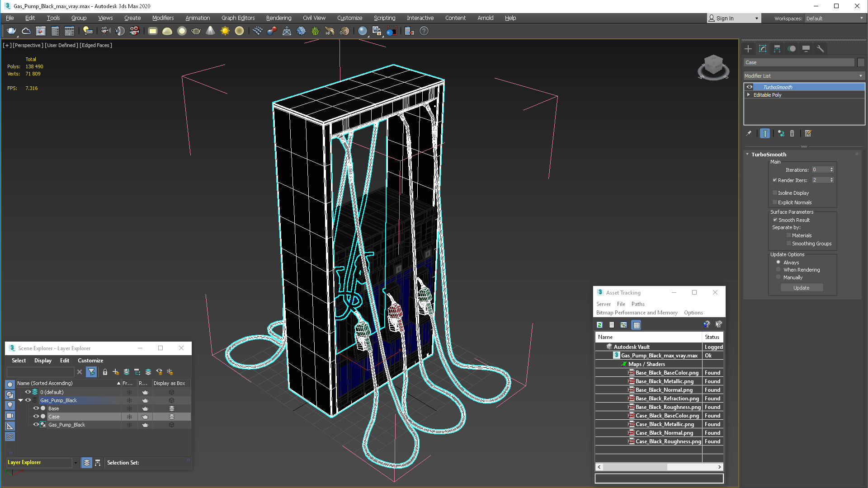Screen dimensions: 868x488
Task: Select the When Rendering update option
Action: click(778, 270)
